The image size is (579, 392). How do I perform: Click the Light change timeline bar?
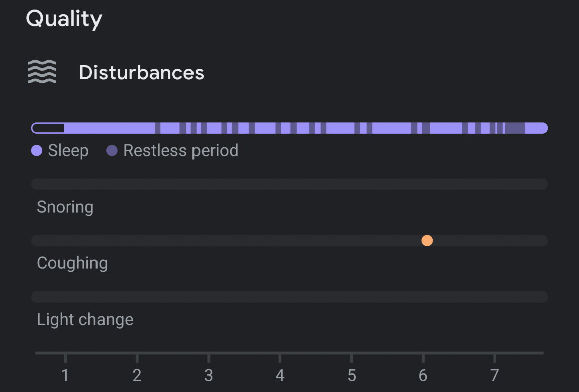click(x=289, y=297)
